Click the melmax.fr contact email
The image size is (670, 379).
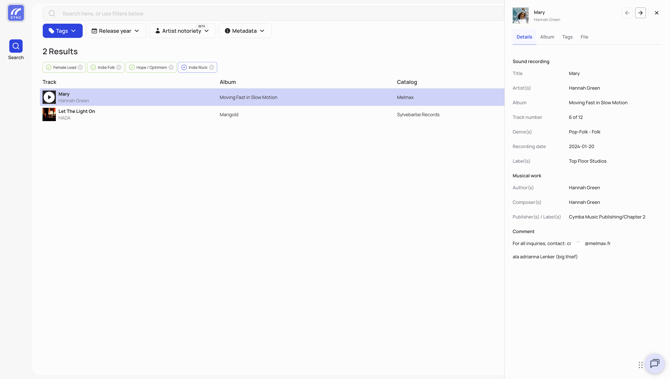coord(589,244)
